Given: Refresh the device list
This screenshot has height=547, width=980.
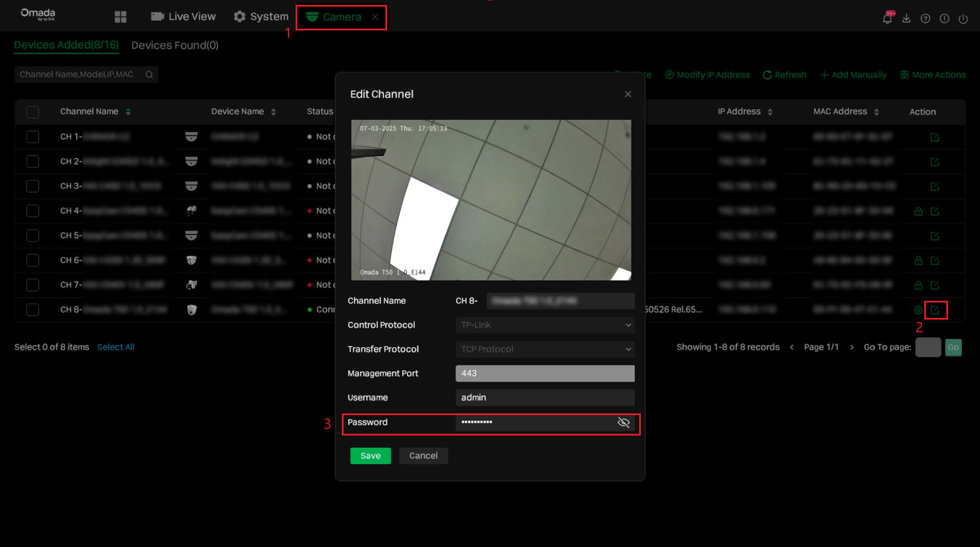Looking at the screenshot, I should click(x=785, y=75).
